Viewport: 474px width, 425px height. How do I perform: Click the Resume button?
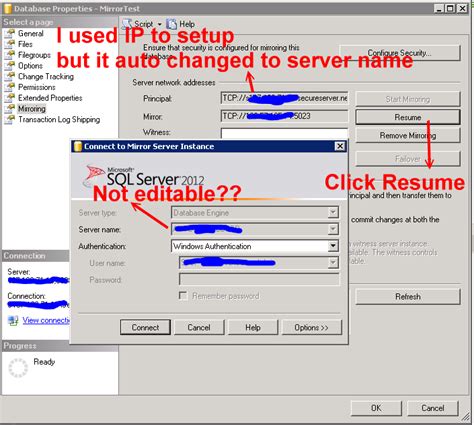coord(408,117)
